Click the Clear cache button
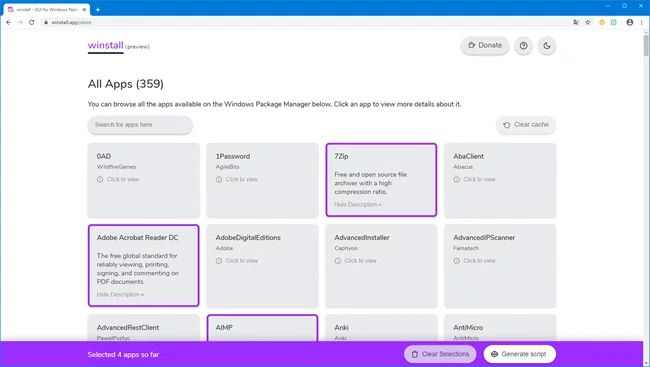The image size is (650, 367). [x=526, y=125]
